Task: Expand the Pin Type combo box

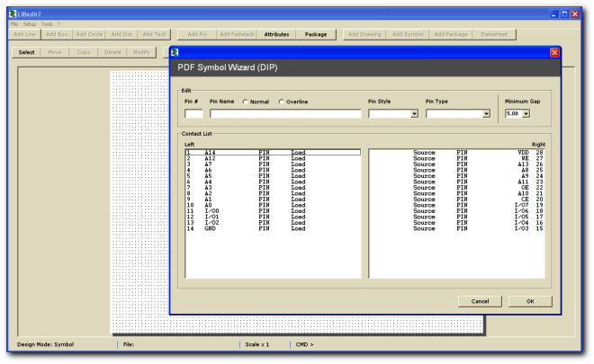Action: [x=486, y=113]
